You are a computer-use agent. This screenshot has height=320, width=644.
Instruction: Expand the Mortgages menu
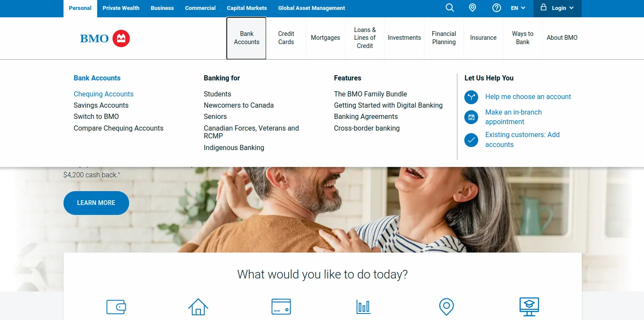click(325, 38)
